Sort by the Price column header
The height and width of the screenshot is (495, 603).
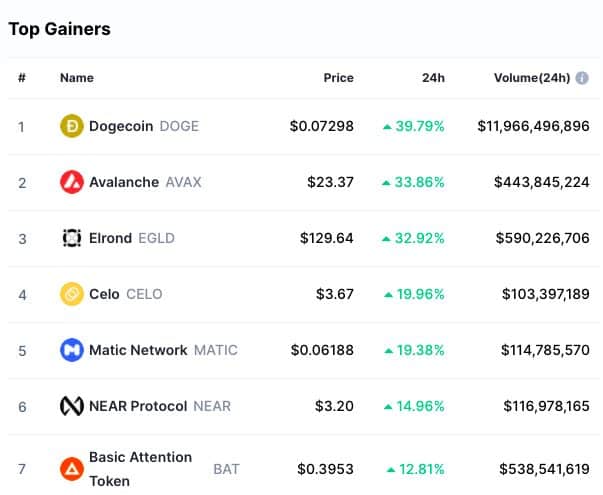click(x=338, y=78)
